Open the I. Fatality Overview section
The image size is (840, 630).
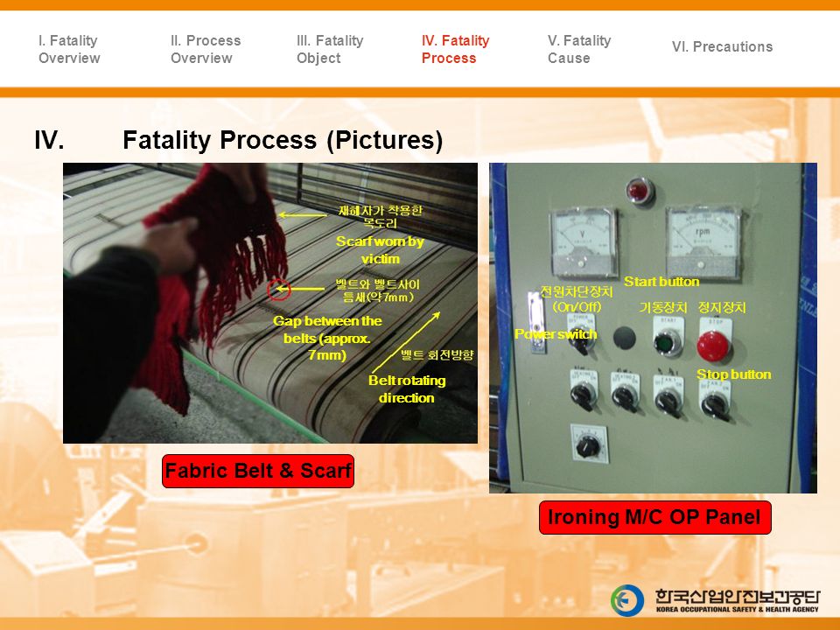69,49
